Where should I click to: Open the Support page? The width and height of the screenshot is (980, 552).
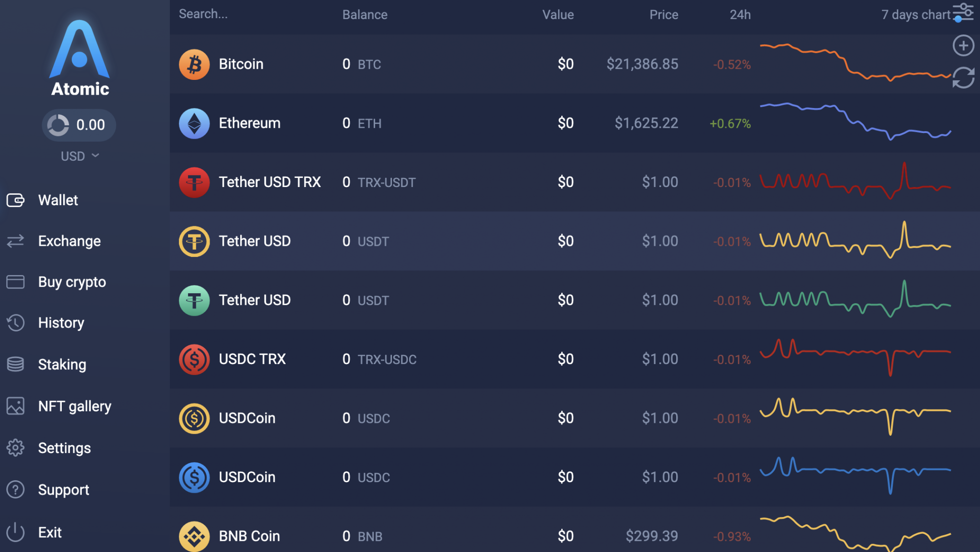[x=63, y=489]
